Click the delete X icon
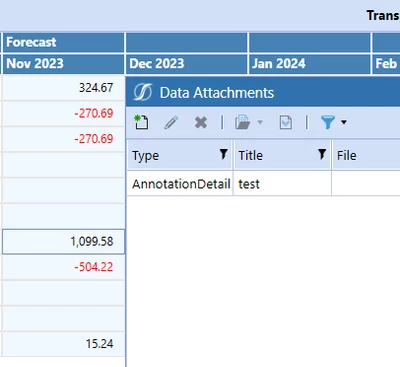Image resolution: width=400 pixels, height=367 pixels. (x=201, y=123)
